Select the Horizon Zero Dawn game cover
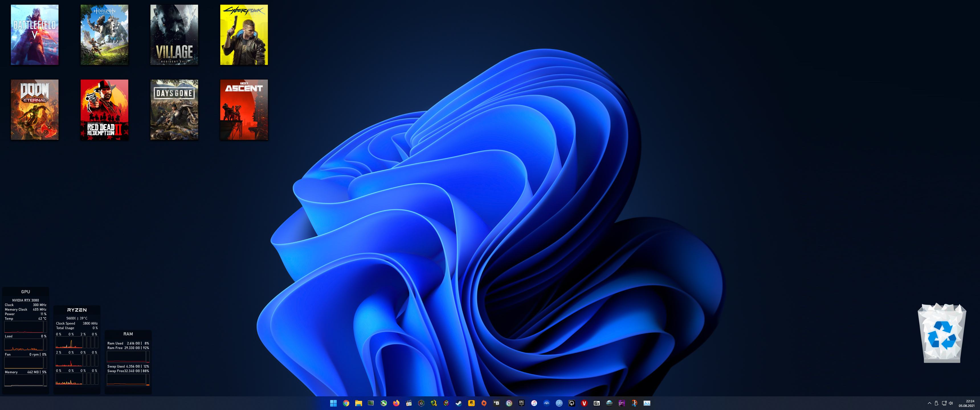The width and height of the screenshot is (980, 410). tap(104, 35)
